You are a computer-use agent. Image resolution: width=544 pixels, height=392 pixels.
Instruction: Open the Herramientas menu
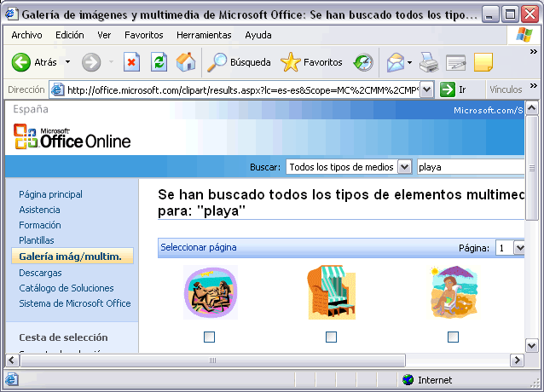(x=203, y=35)
